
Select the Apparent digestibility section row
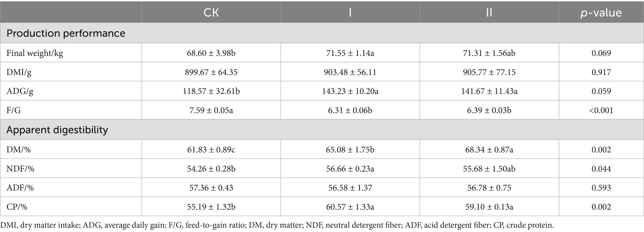coord(322,129)
